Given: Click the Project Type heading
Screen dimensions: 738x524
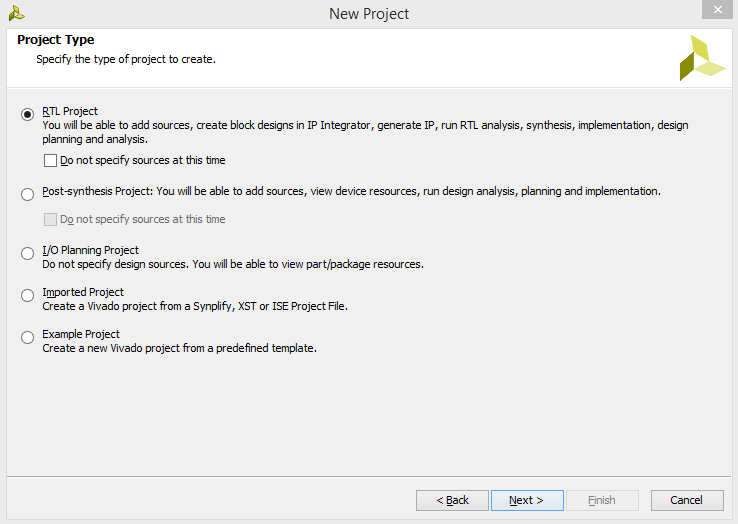Looking at the screenshot, I should pos(56,40).
